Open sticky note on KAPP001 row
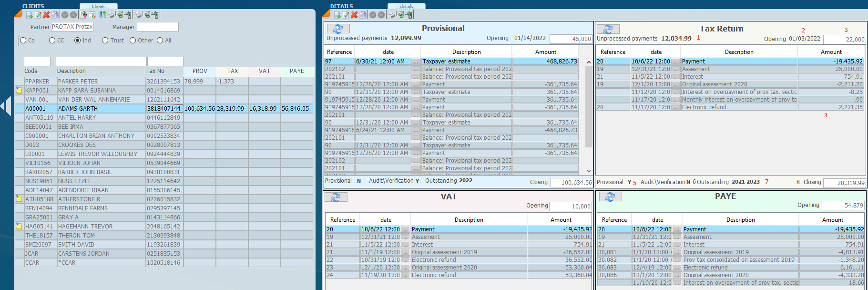This screenshot has width=868, height=290. pyautogui.click(x=20, y=90)
